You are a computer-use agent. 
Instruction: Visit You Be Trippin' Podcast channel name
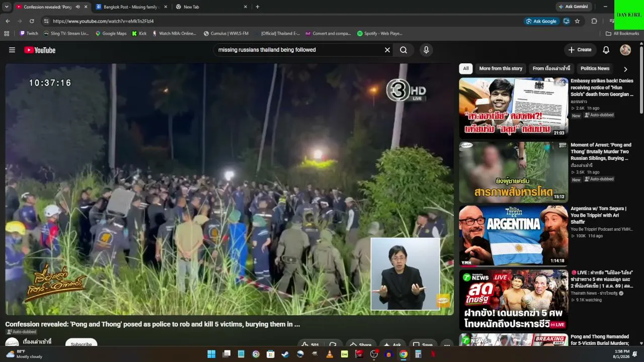(x=602, y=229)
